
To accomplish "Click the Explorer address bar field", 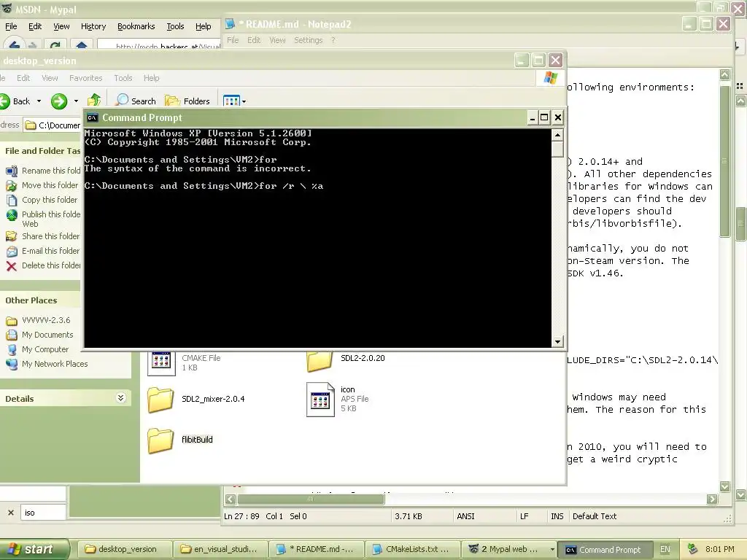I will (53, 125).
